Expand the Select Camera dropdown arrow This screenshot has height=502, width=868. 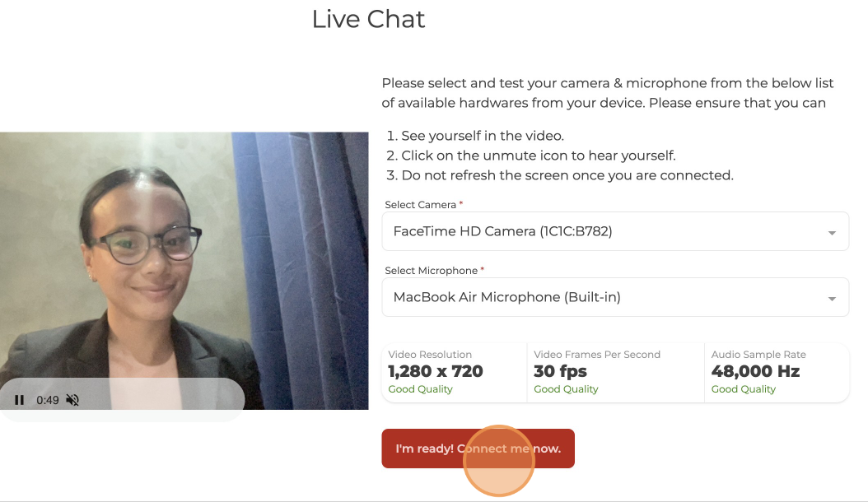coord(832,233)
